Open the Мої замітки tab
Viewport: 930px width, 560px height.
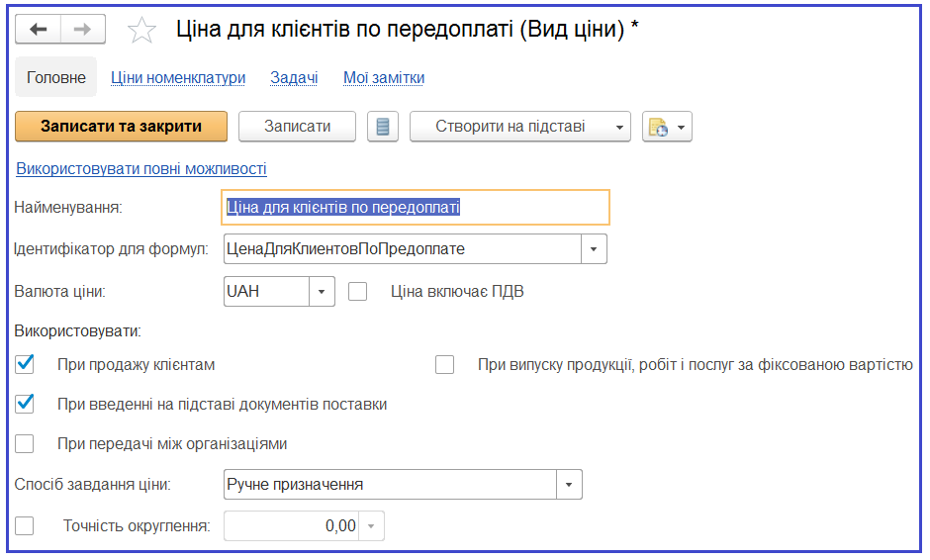384,78
